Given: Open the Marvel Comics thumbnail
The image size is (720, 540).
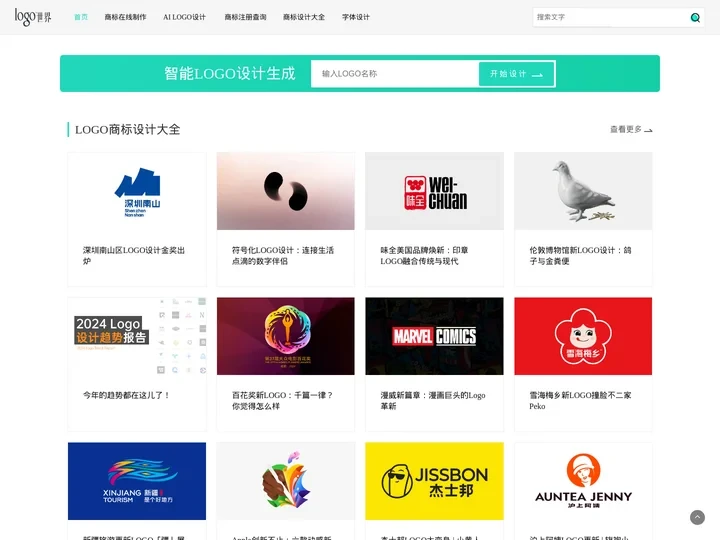Looking at the screenshot, I should click(x=434, y=336).
